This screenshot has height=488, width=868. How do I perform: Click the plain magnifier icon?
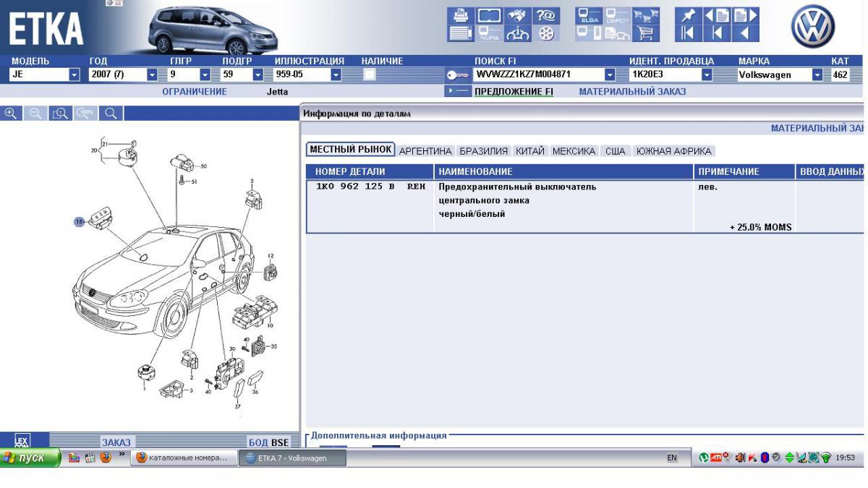click(110, 114)
